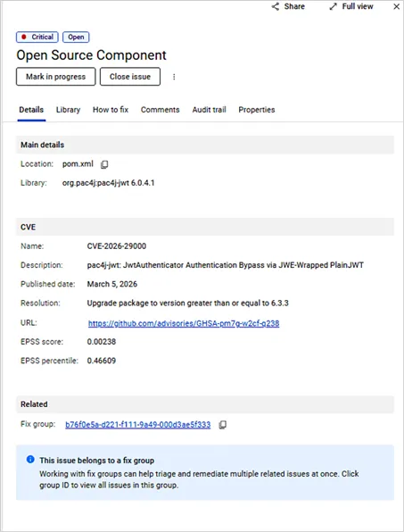Click the pom.xml location text
Screen dimensions: 404x532
(78, 164)
